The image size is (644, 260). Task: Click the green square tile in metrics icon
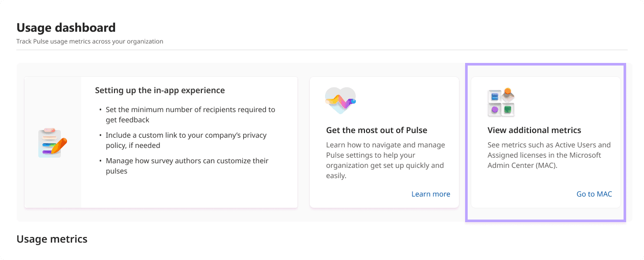click(x=508, y=110)
